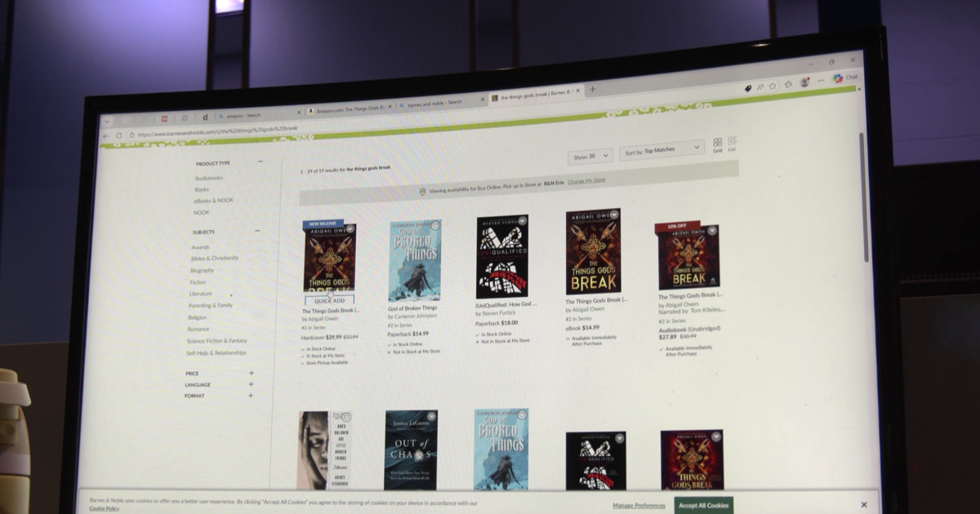Open God of Broken Things paperback cover

pyautogui.click(x=414, y=260)
